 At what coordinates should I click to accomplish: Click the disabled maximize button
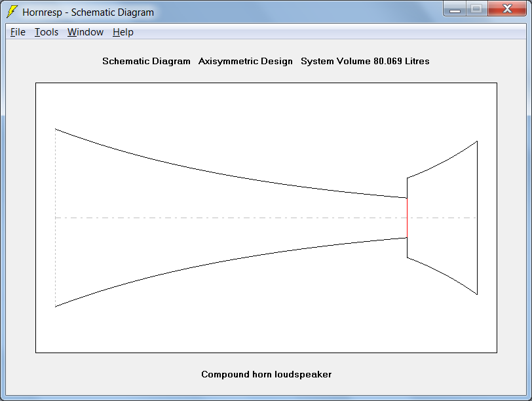coord(477,9)
